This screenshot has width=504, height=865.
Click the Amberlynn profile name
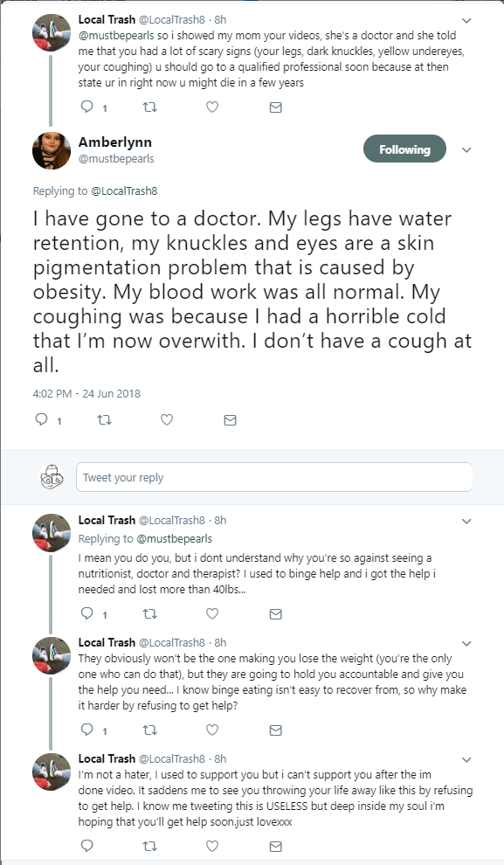(114, 142)
